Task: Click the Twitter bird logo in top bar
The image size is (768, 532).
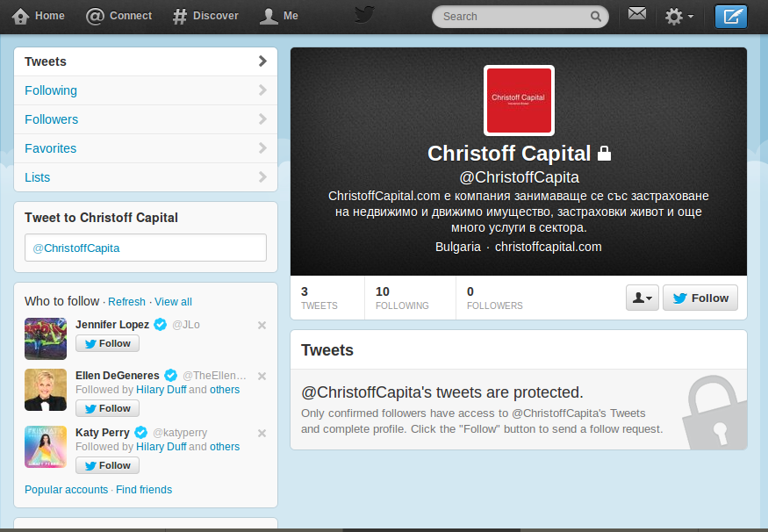Action: [364, 15]
